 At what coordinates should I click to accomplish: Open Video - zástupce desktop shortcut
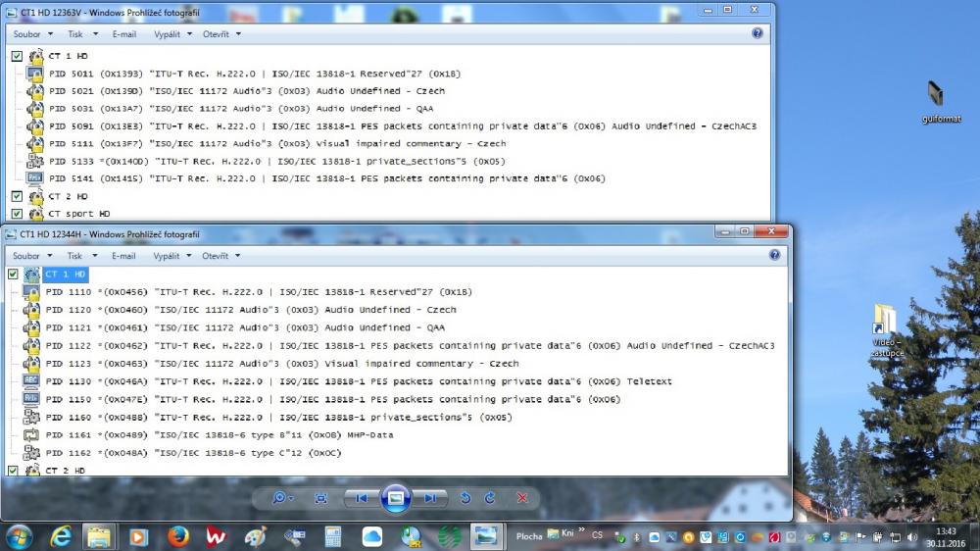pos(887,330)
